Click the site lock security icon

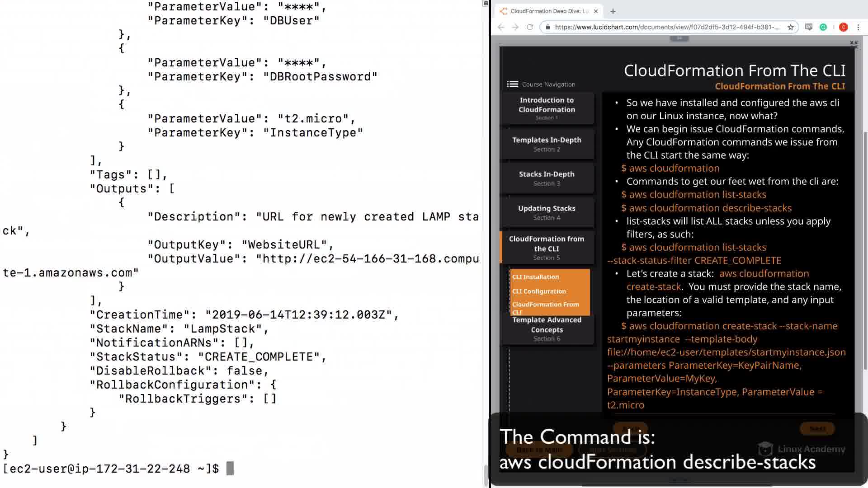click(547, 27)
